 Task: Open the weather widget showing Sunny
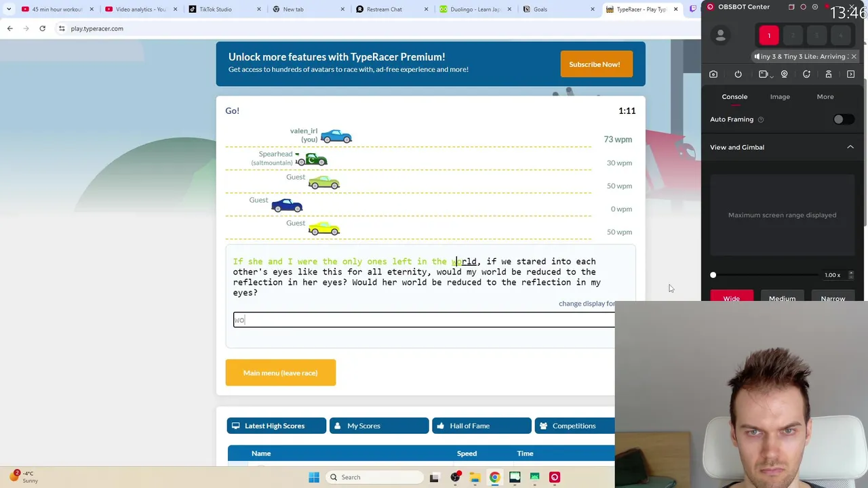tap(22, 476)
